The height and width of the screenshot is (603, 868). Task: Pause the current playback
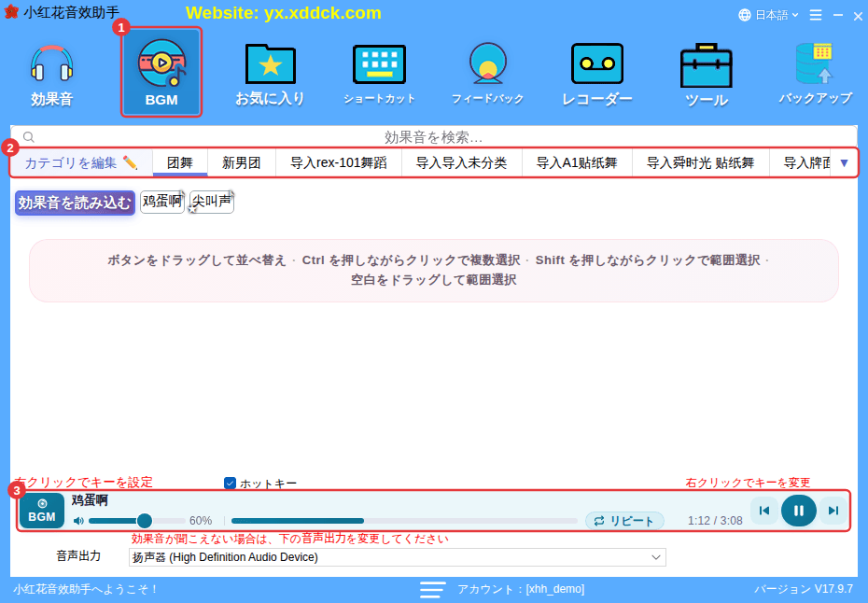(x=798, y=511)
